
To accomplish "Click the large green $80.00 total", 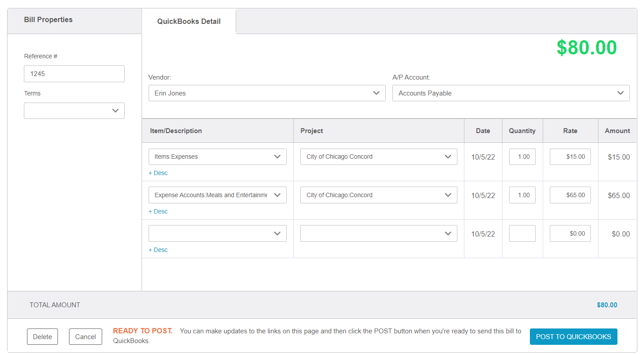I will point(586,47).
